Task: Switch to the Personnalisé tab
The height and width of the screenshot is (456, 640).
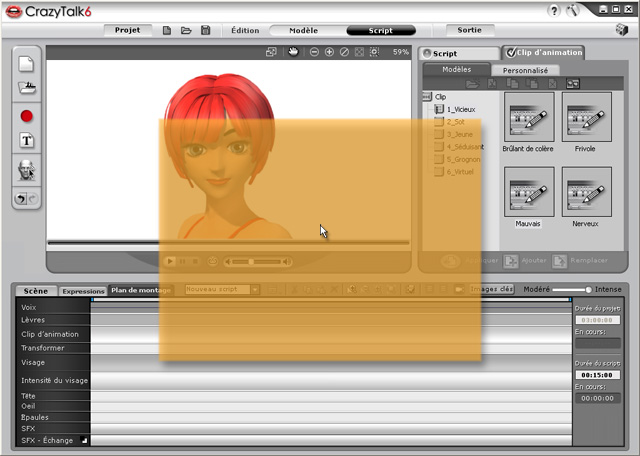Action: [525, 70]
